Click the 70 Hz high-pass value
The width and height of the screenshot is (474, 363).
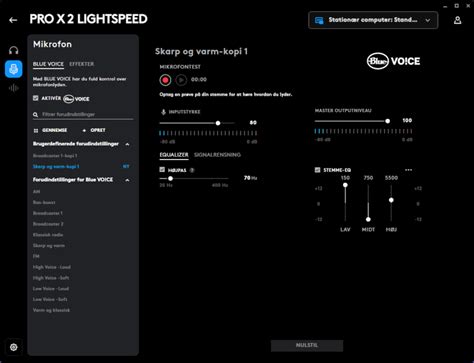coord(250,178)
